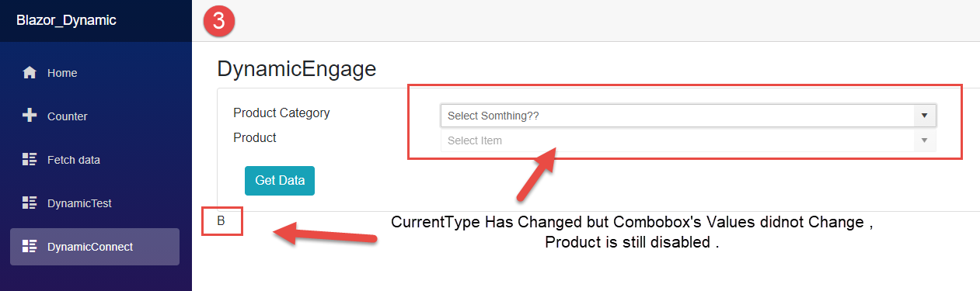Open the Counter nav item
980x291 pixels.
[x=96, y=116]
